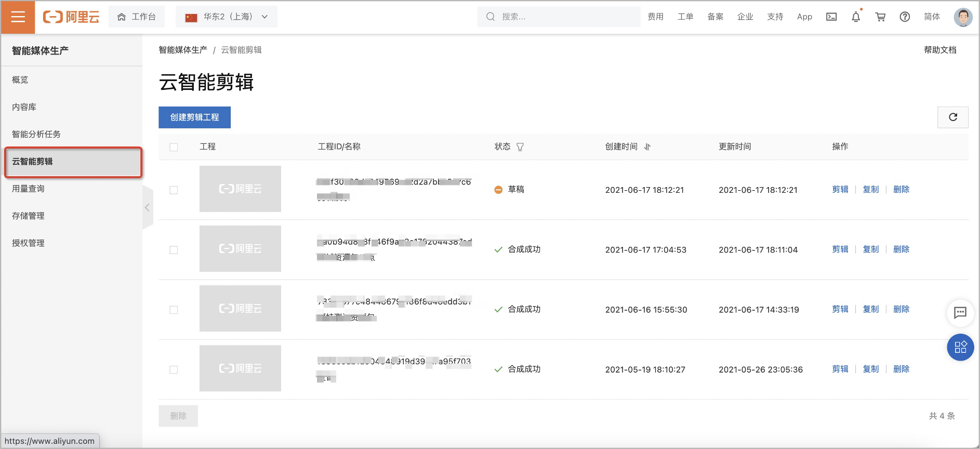Open 企业 in the top bar

point(745,17)
